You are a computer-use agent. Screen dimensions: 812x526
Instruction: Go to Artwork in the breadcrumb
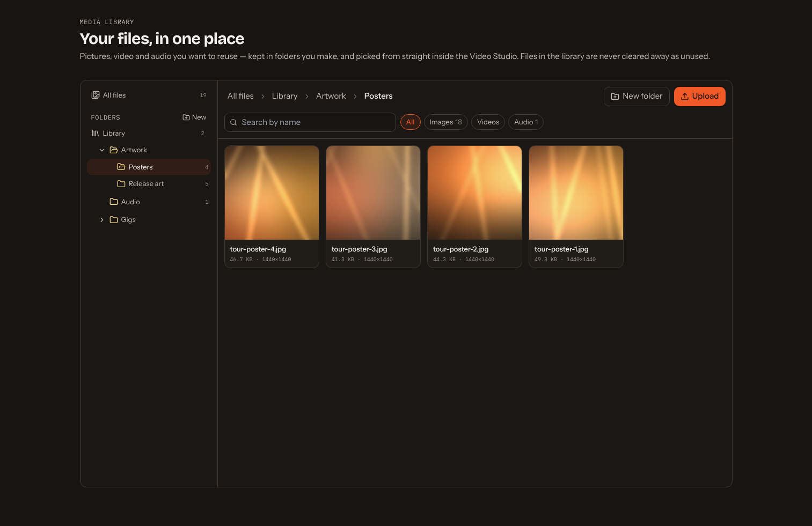(x=331, y=96)
